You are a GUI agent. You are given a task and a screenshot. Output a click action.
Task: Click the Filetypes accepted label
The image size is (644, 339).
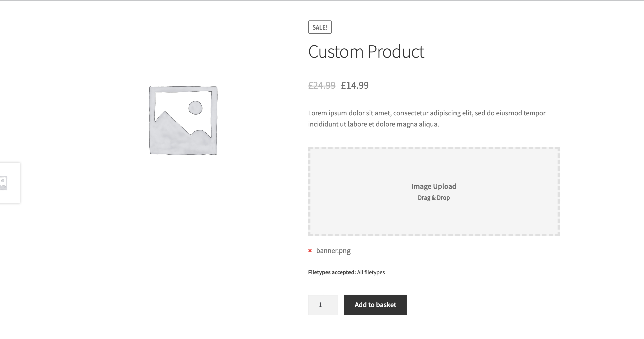point(331,272)
